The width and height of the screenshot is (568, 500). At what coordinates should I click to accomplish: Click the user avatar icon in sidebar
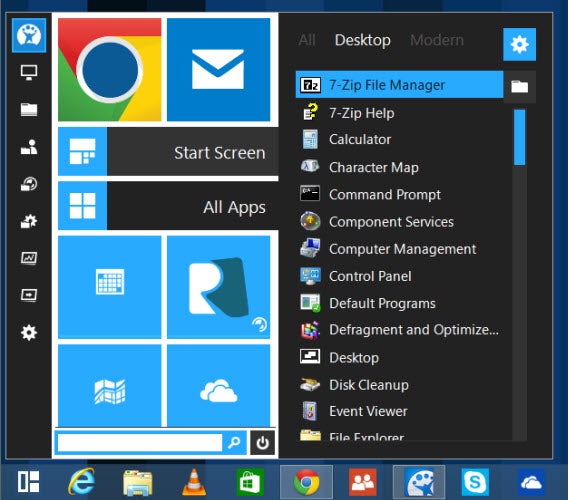coord(29,35)
